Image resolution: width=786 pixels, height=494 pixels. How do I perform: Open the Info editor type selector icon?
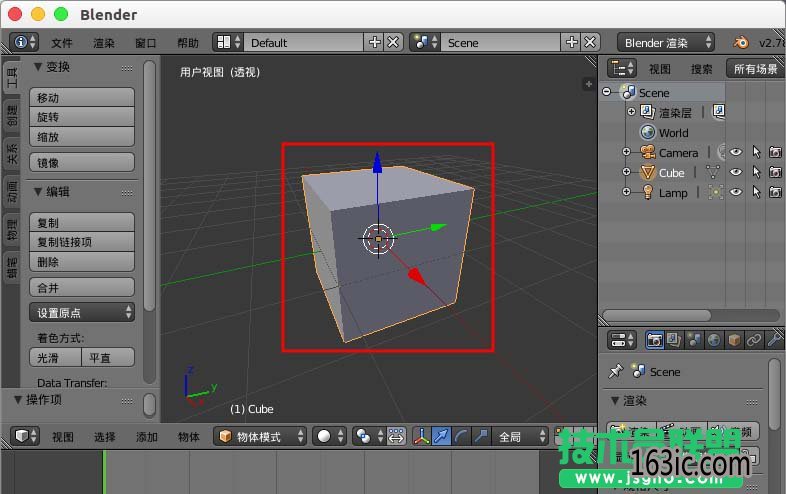point(24,42)
